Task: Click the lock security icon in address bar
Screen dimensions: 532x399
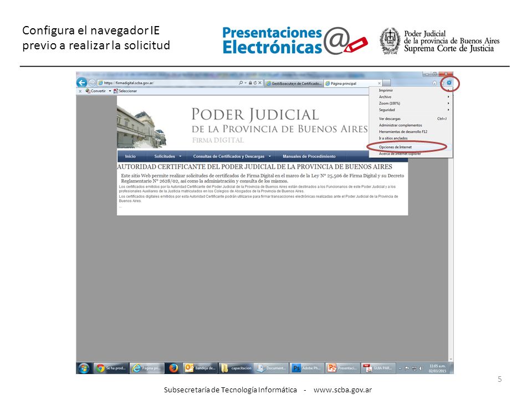Action: (250, 83)
